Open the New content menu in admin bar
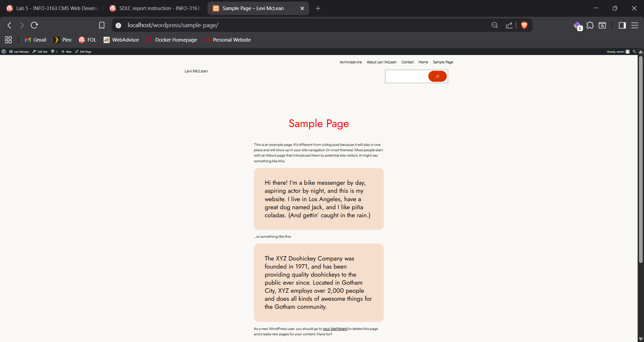Viewport: 644px width, 342px height. tap(66, 52)
